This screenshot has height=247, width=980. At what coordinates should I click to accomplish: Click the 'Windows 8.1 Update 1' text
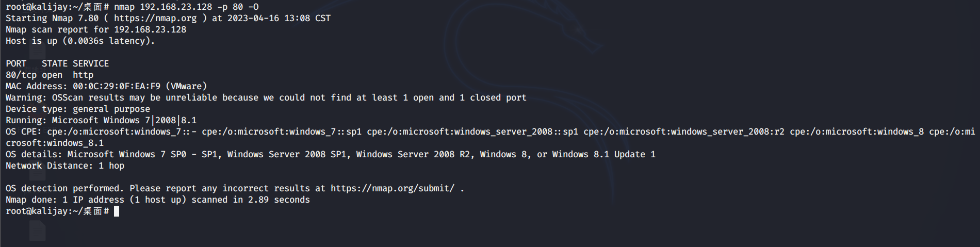[x=604, y=154]
